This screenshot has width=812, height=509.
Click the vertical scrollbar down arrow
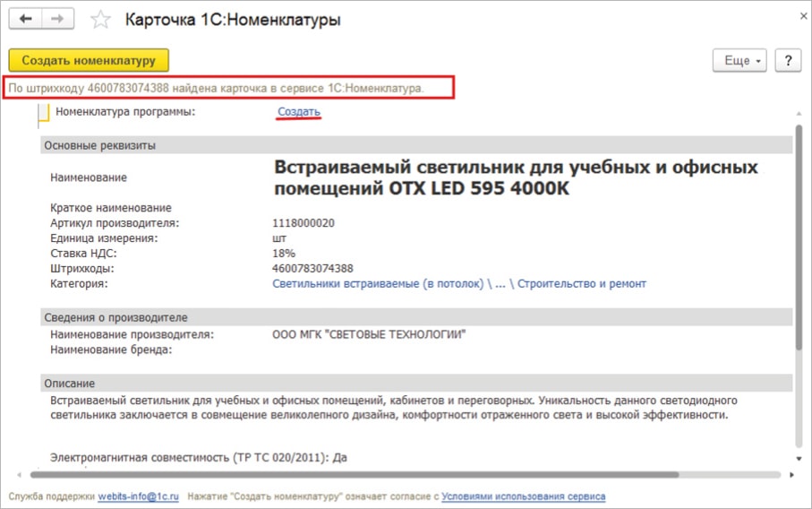[795, 458]
